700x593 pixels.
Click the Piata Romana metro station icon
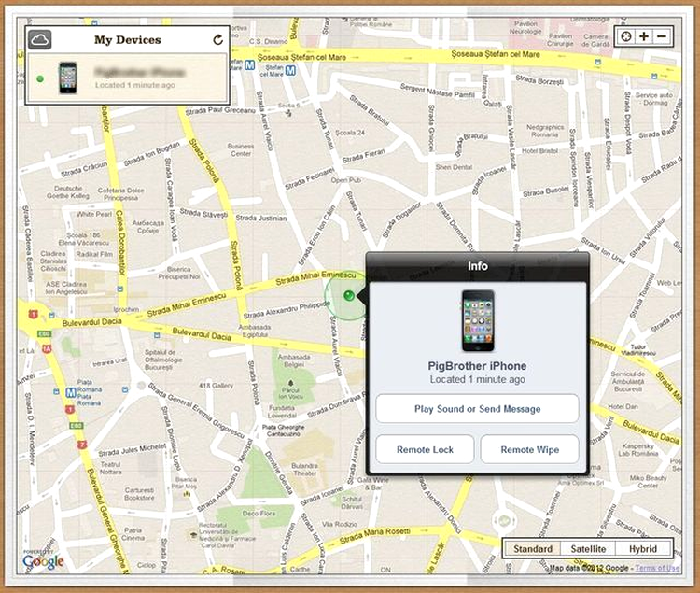pyautogui.click(x=71, y=393)
